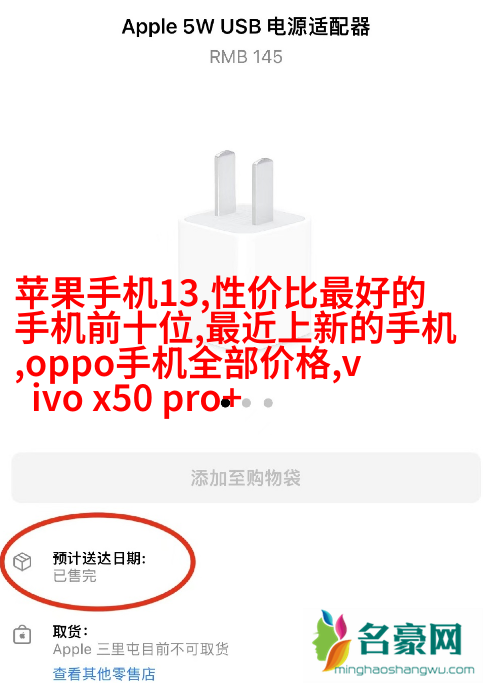Viewport: 483px width, 683px height.
Task: Click the 添加至购物袋 button
Action: [246, 478]
